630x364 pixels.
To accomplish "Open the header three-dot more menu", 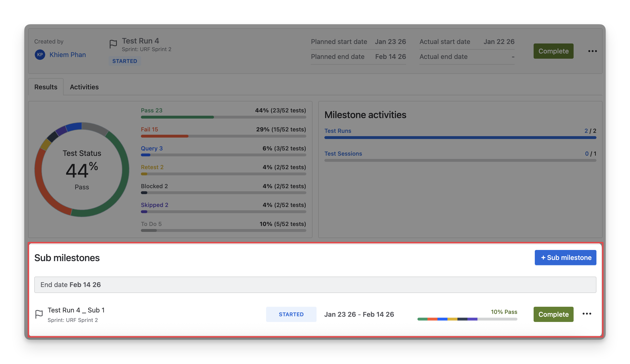I will tap(592, 51).
